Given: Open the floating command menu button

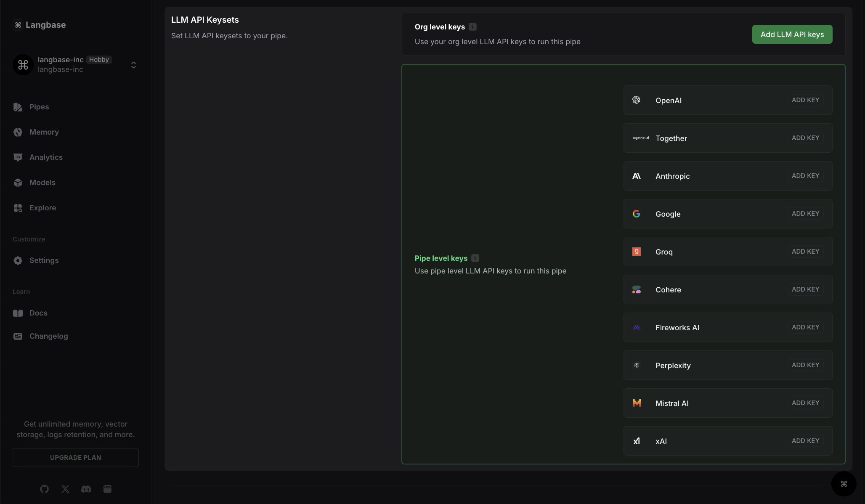Looking at the screenshot, I should point(844,484).
